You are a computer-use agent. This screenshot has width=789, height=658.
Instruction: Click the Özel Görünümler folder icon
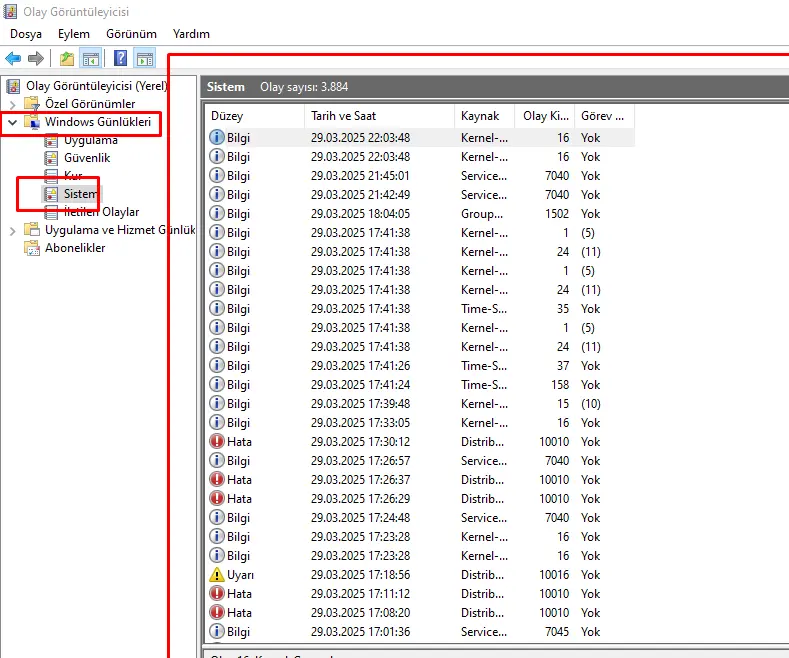[32, 104]
